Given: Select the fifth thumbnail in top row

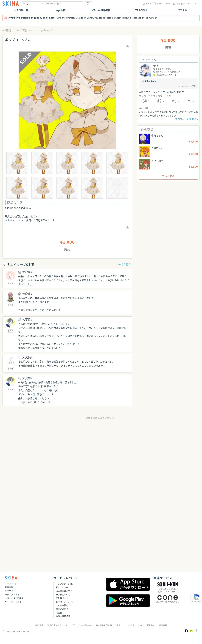Looking at the screenshot, I should point(117,163).
